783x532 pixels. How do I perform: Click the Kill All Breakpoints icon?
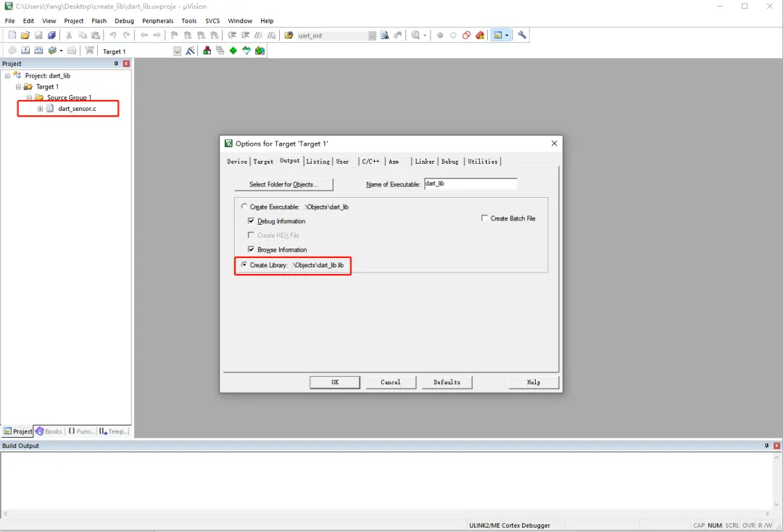pyautogui.click(x=480, y=35)
